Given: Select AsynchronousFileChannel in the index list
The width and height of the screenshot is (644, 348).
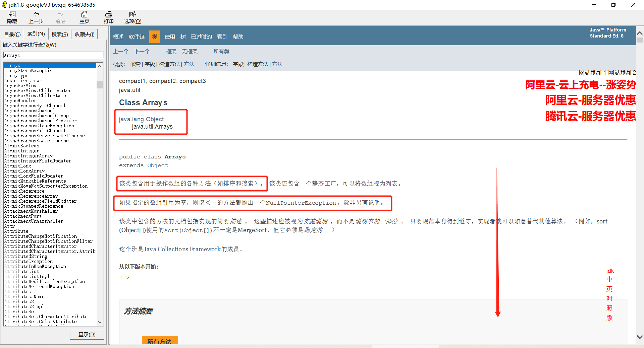Looking at the screenshot, I should (x=35, y=131).
